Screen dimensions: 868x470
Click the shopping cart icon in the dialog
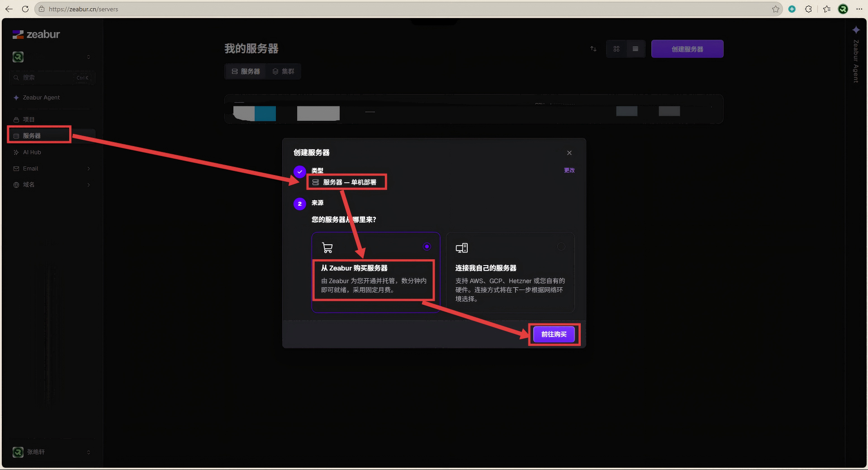pyautogui.click(x=327, y=248)
